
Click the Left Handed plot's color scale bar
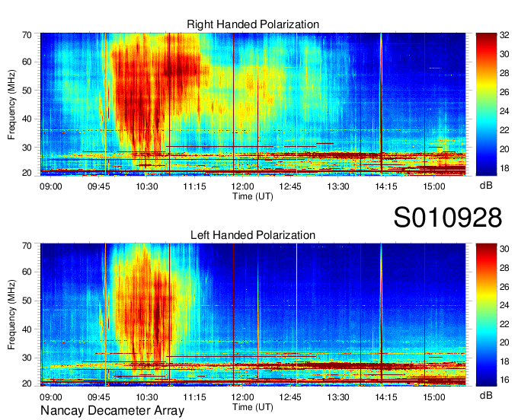click(486, 315)
